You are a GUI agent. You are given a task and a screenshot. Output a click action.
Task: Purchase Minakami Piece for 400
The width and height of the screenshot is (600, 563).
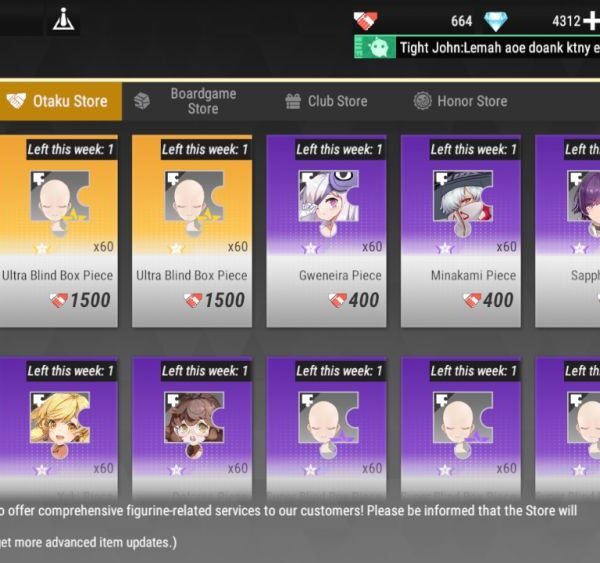461,231
